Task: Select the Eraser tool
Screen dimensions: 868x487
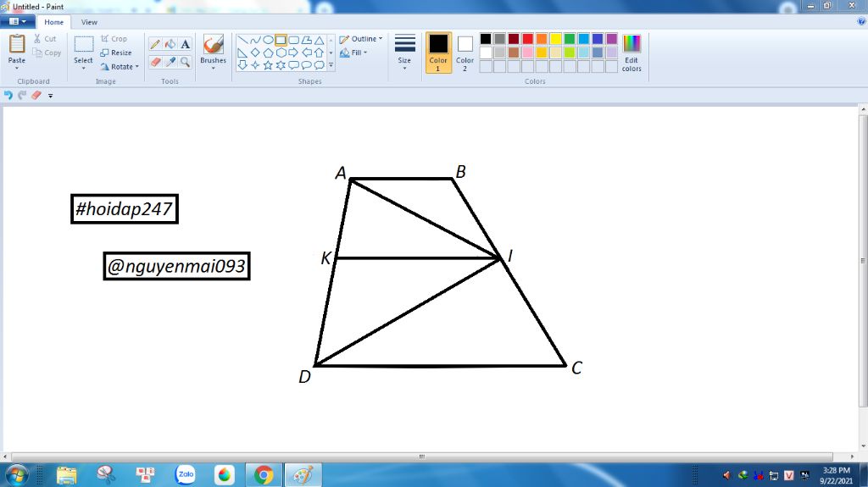Action: (x=156, y=62)
